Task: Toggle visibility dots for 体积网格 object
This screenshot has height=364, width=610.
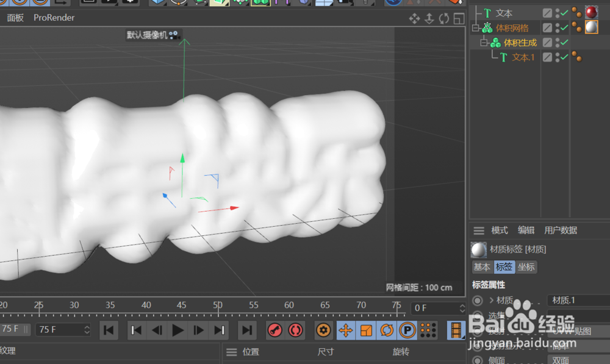Action: coord(558,27)
